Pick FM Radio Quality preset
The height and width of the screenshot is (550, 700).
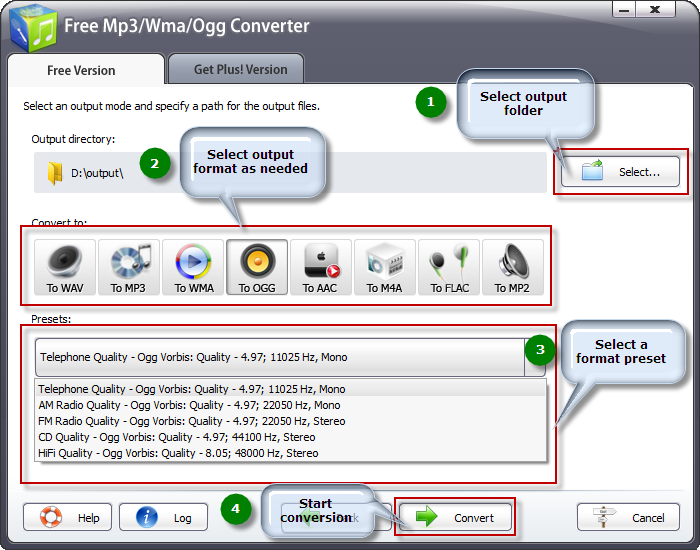pyautogui.click(x=291, y=421)
